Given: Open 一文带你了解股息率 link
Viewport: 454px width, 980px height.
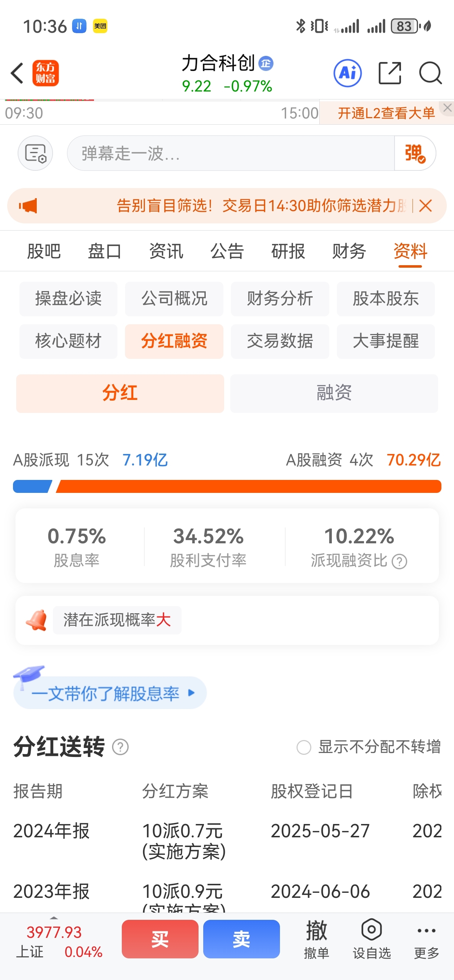Looking at the screenshot, I should pyautogui.click(x=110, y=693).
